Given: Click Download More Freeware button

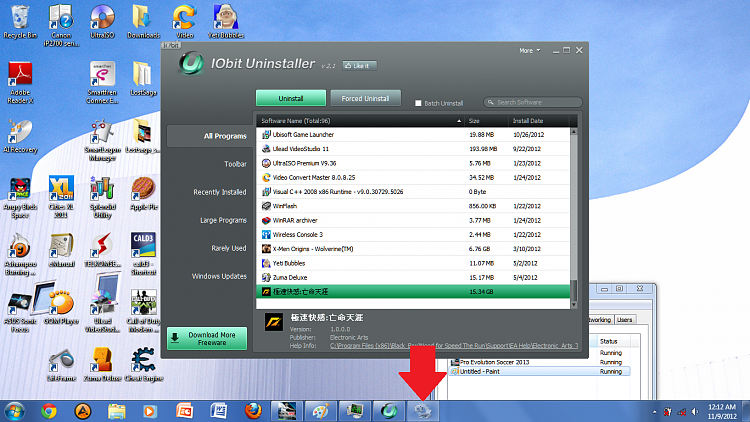Looking at the screenshot, I should click(x=207, y=338).
